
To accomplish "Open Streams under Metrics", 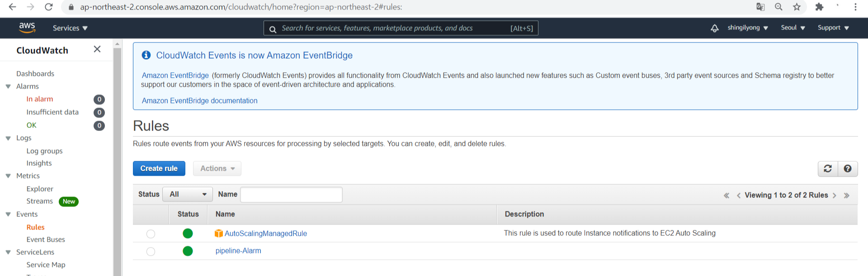I will coord(39,201).
